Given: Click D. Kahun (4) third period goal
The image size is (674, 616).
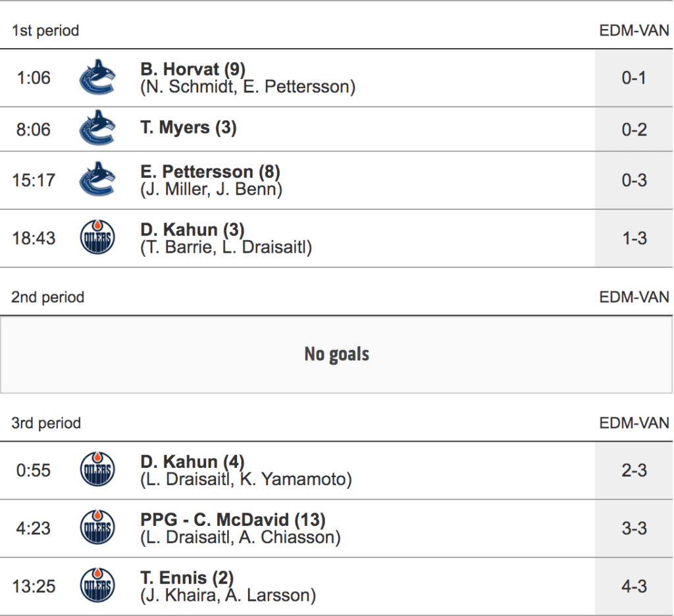Looking at the screenshot, I should coord(192,462).
